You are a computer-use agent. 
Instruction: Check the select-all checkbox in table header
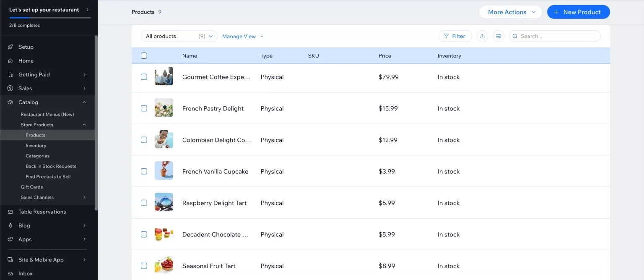(144, 55)
